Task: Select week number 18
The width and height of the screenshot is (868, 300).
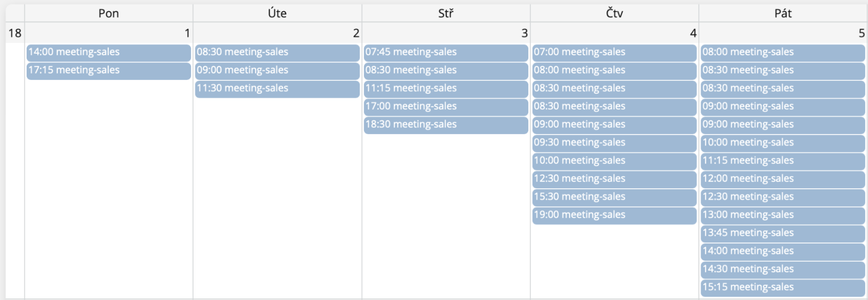Action: 15,33
